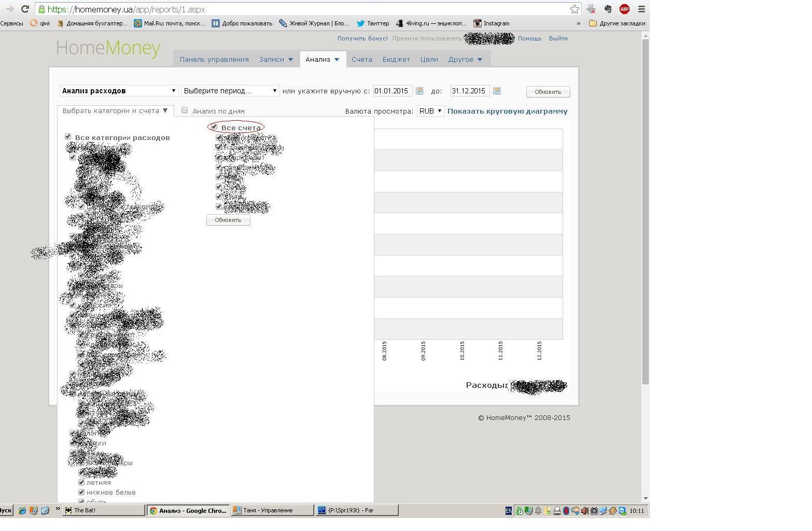Enable the Анализ по дням checkbox
Screen dimensions: 812x531
(x=185, y=110)
